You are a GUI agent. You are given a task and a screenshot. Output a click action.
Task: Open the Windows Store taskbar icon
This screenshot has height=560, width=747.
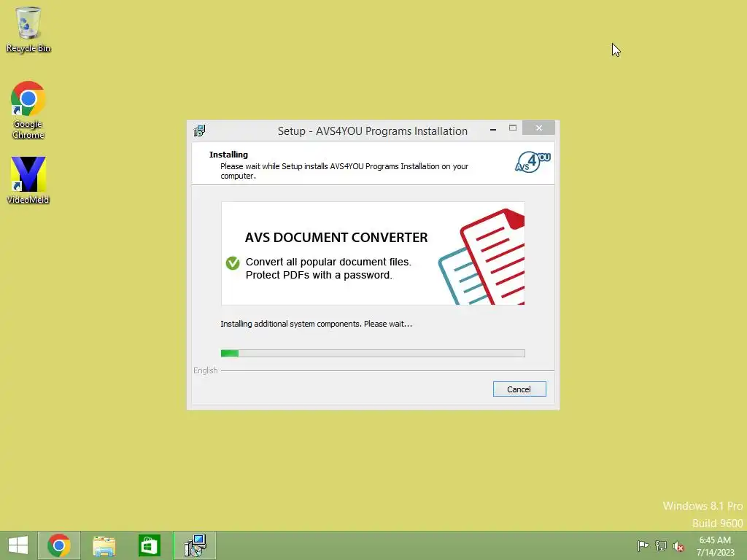(149, 545)
